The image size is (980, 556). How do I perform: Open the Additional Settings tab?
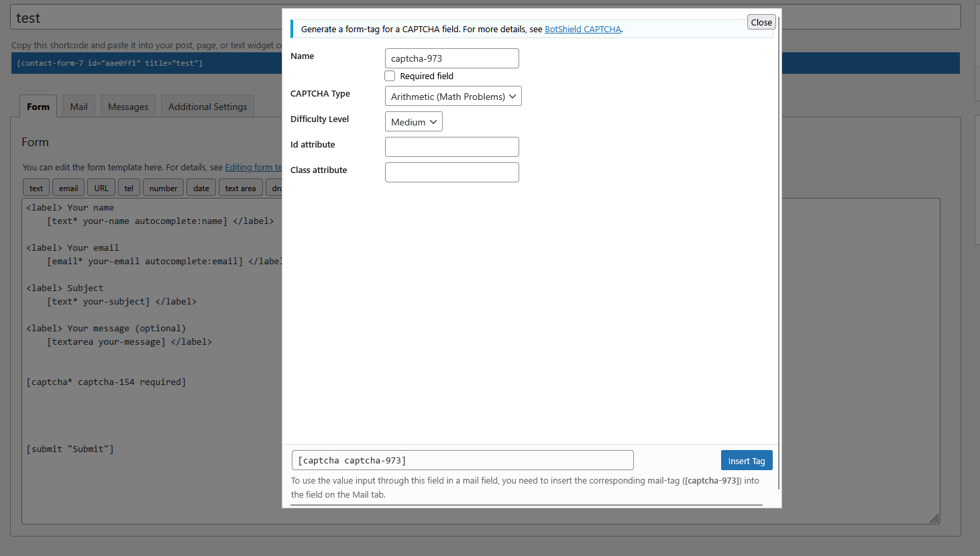tap(207, 105)
